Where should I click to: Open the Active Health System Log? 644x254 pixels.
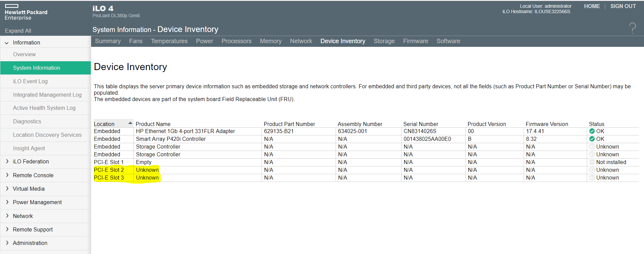pos(45,108)
